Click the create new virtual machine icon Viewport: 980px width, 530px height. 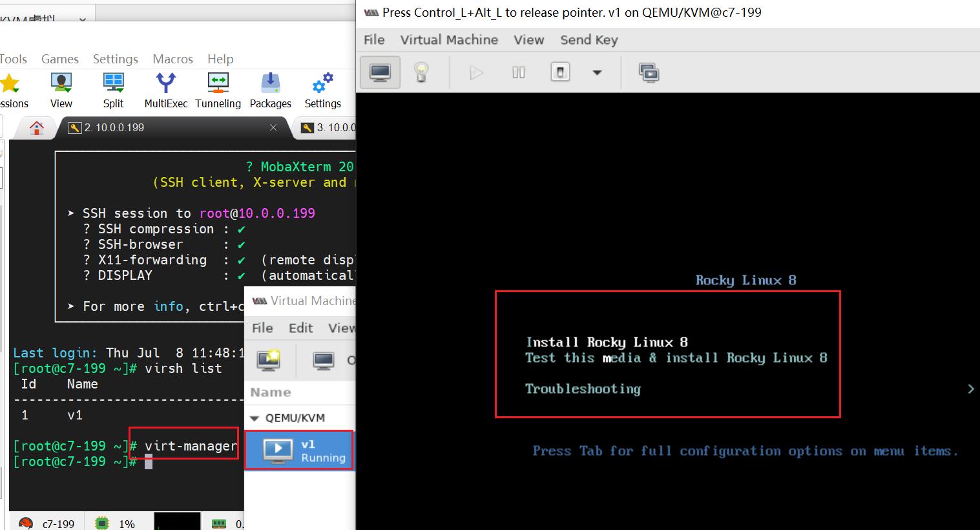268,360
